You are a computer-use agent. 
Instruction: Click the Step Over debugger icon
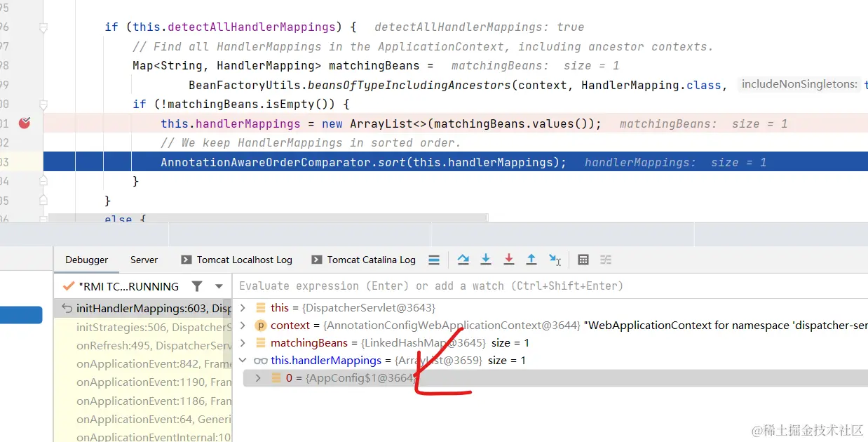pyautogui.click(x=463, y=260)
